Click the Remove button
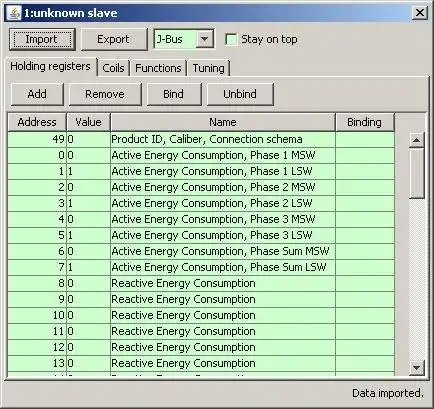Screen dimensions: 434x409 (x=105, y=94)
